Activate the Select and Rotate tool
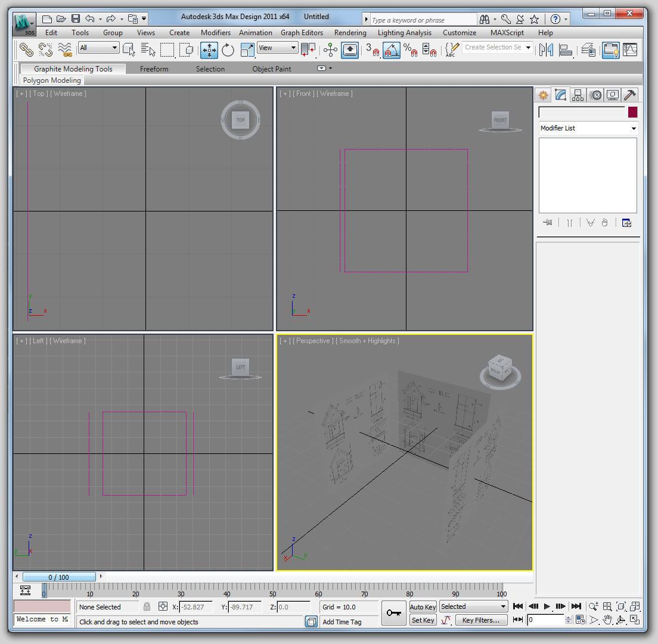 pos(228,50)
